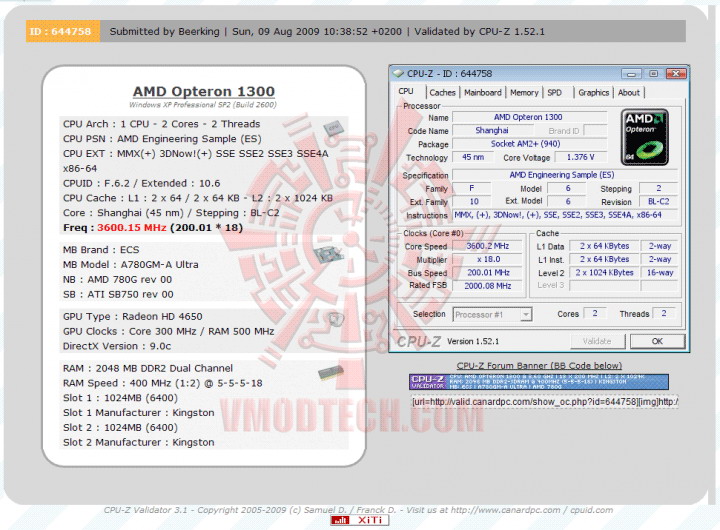Close the CPU-Z window
The width and height of the screenshot is (720, 530).
point(675,73)
